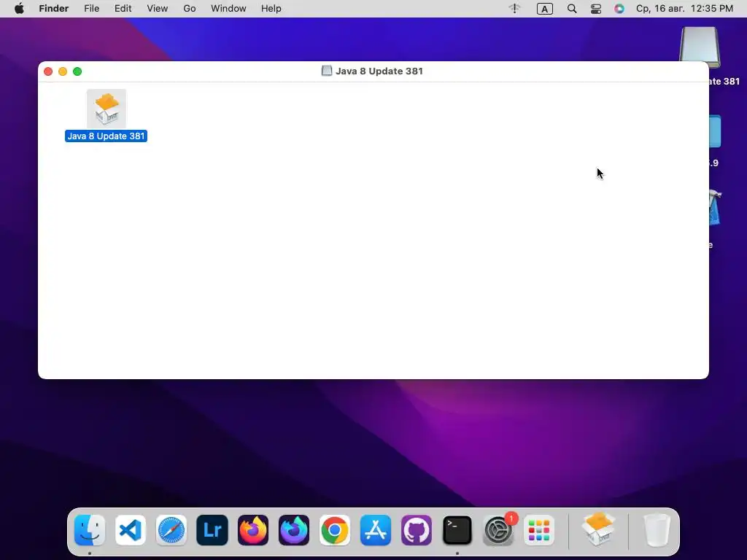Open the Trash from the Dock
The image size is (747, 560).
[657, 530]
